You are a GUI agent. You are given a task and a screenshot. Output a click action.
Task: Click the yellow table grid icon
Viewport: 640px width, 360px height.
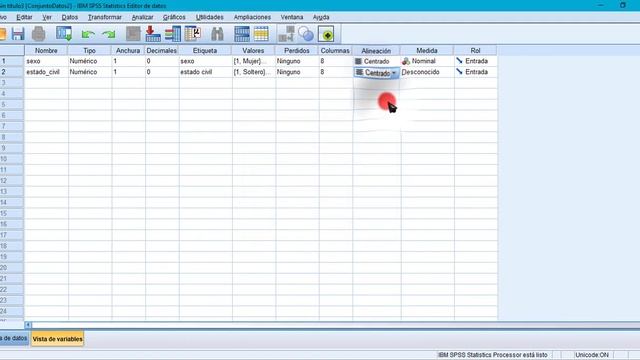click(261, 34)
